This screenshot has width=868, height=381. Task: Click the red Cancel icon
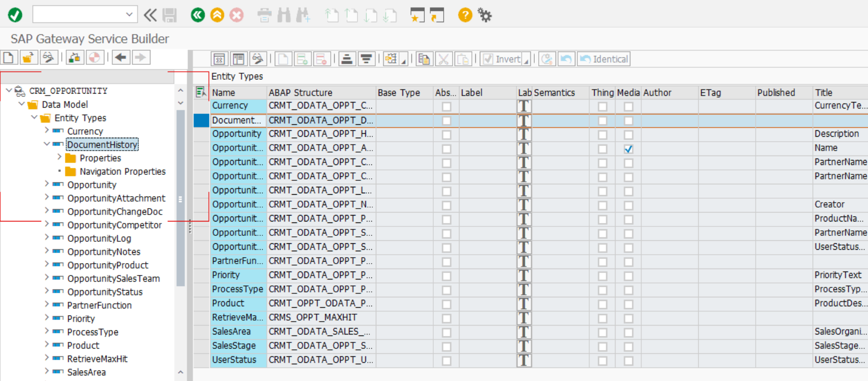(237, 15)
